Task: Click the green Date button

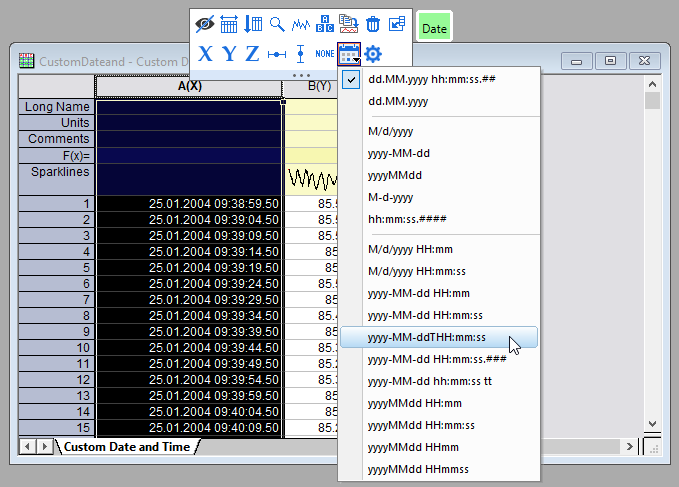Action: 434,29
